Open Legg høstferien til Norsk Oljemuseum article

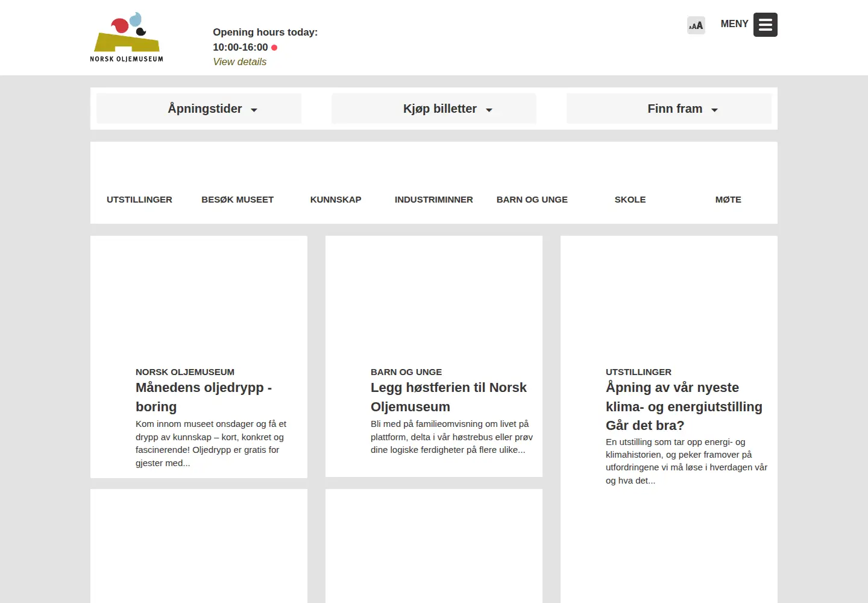pyautogui.click(x=448, y=397)
